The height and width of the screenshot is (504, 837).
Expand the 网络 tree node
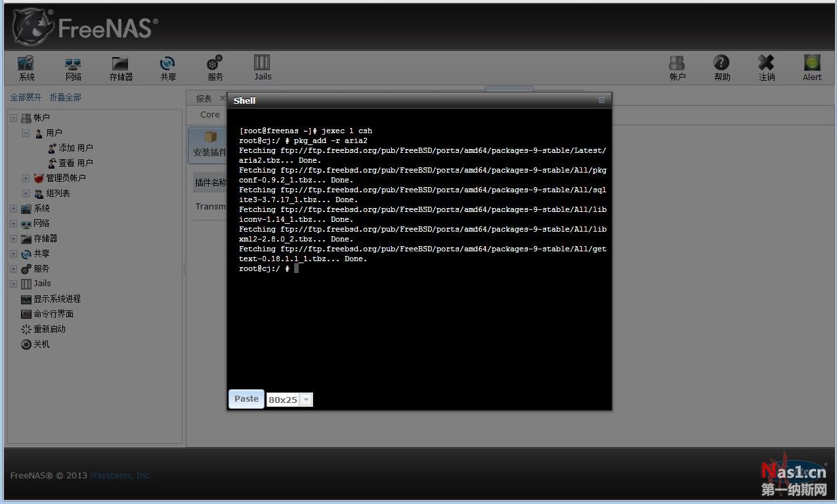click(x=13, y=224)
